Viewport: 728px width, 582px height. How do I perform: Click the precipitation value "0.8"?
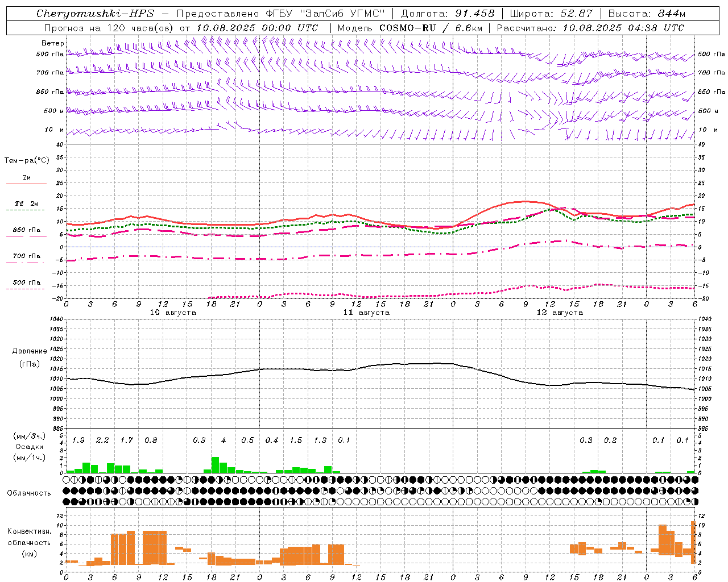point(151,440)
